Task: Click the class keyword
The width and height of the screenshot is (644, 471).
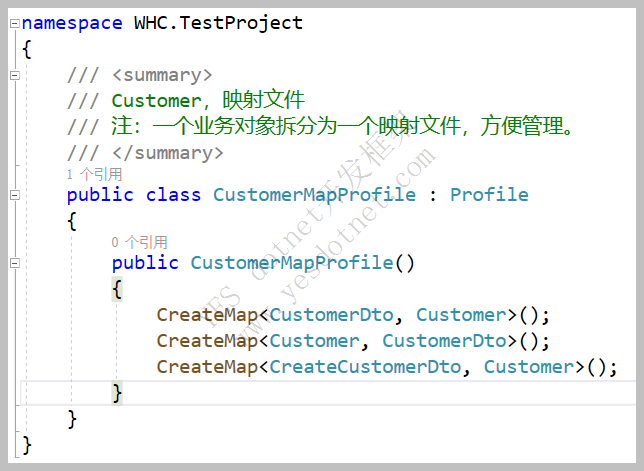Action: coord(173,195)
